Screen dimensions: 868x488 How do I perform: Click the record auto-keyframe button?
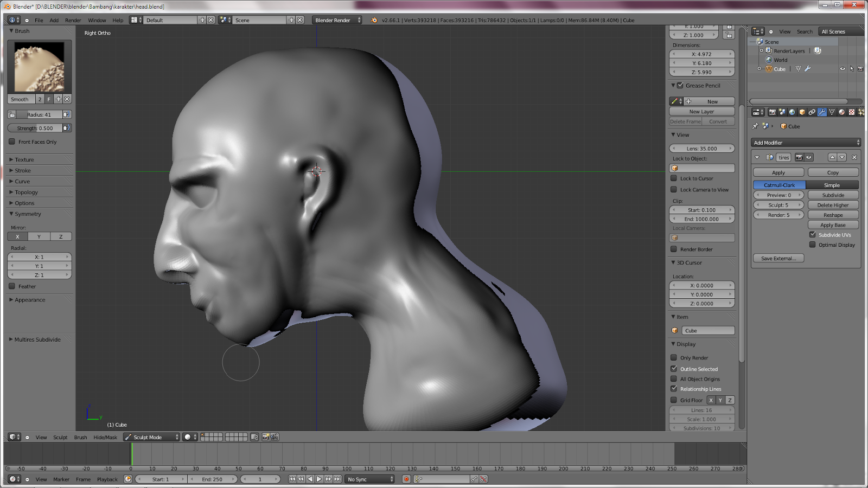coord(406,479)
